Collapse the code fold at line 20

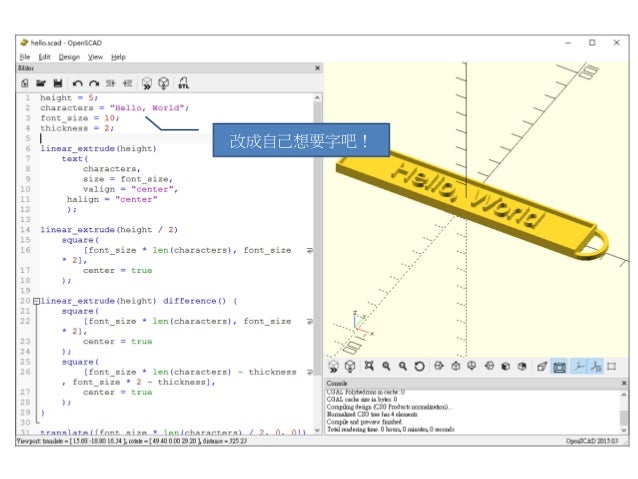36,301
